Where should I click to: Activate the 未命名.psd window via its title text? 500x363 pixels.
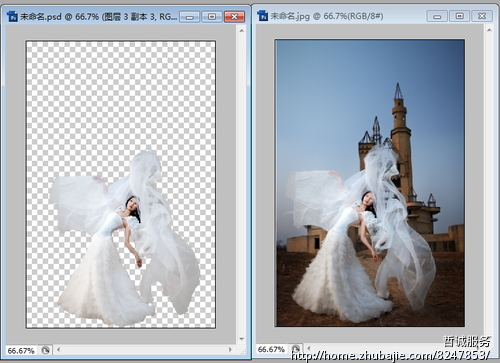[99, 17]
